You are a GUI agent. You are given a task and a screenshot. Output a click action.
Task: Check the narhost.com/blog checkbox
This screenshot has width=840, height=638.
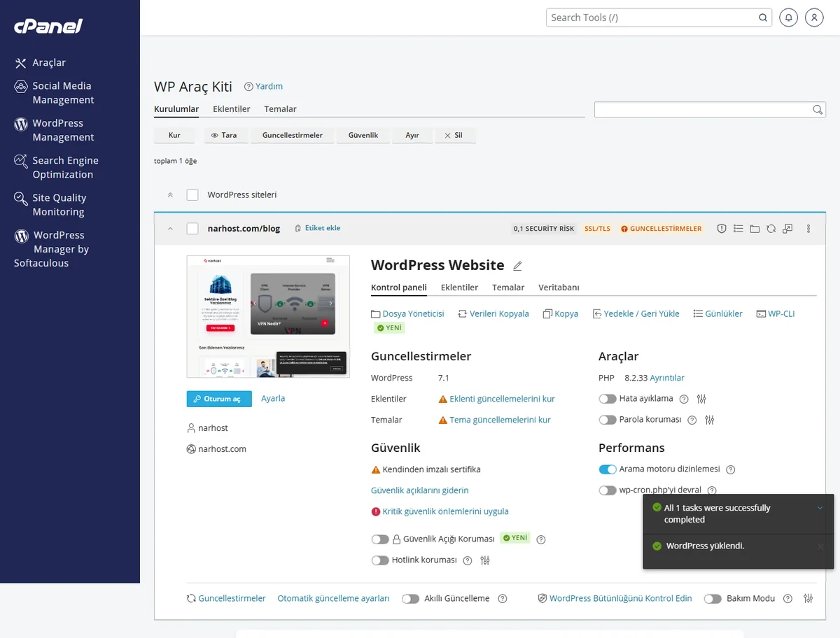pyautogui.click(x=192, y=229)
